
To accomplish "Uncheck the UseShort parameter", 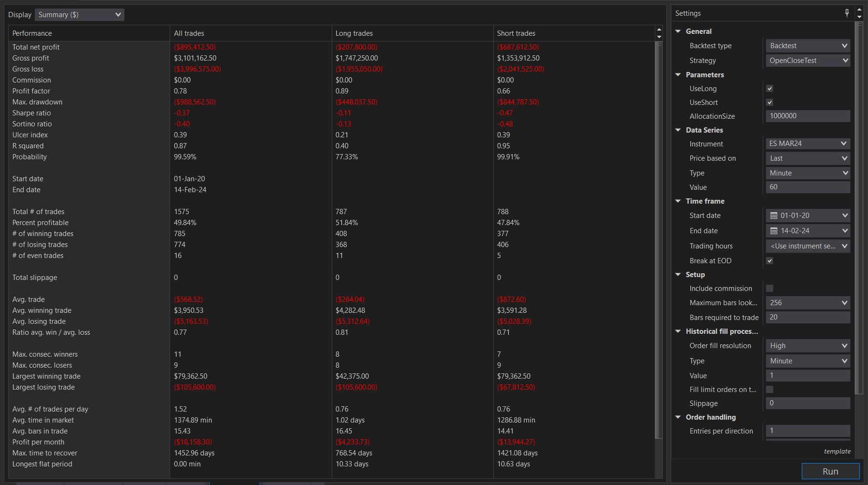I will pyautogui.click(x=769, y=103).
